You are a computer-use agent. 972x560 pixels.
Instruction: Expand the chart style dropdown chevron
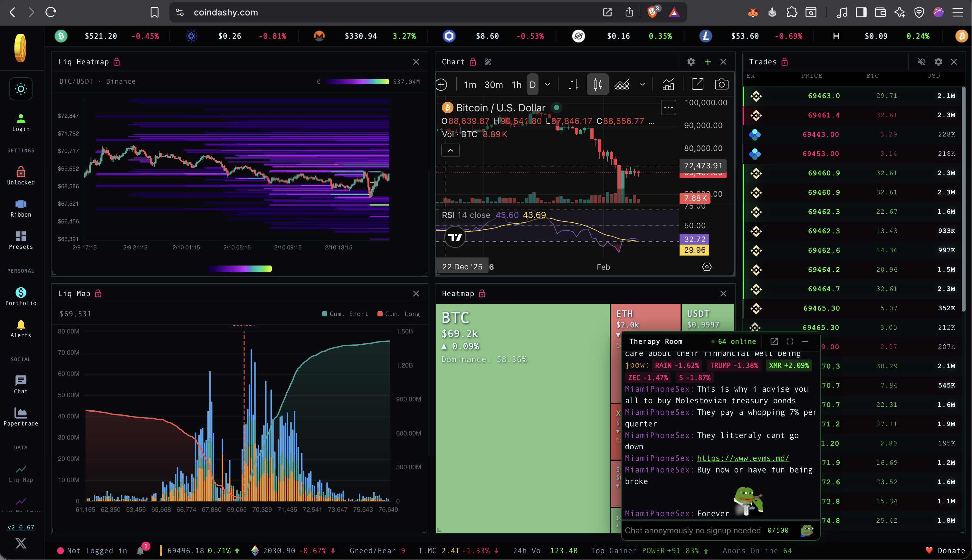(642, 84)
